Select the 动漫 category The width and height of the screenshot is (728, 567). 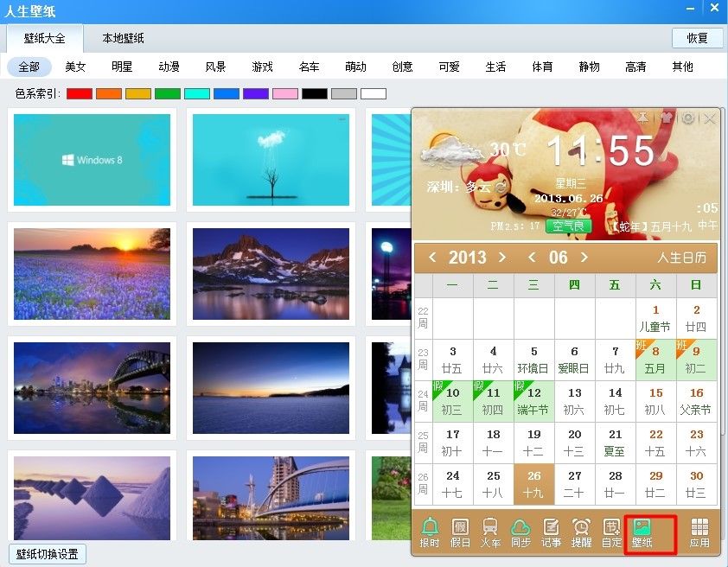[x=169, y=67]
